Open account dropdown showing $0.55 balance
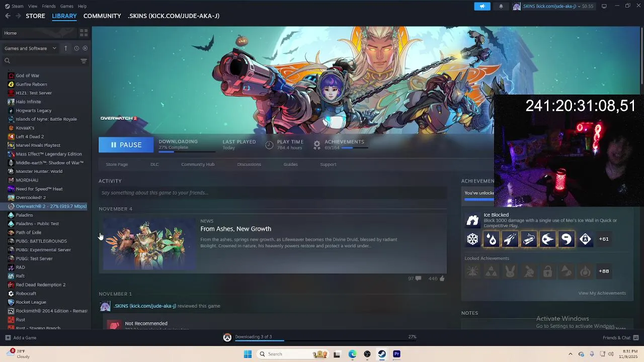 [x=554, y=6]
